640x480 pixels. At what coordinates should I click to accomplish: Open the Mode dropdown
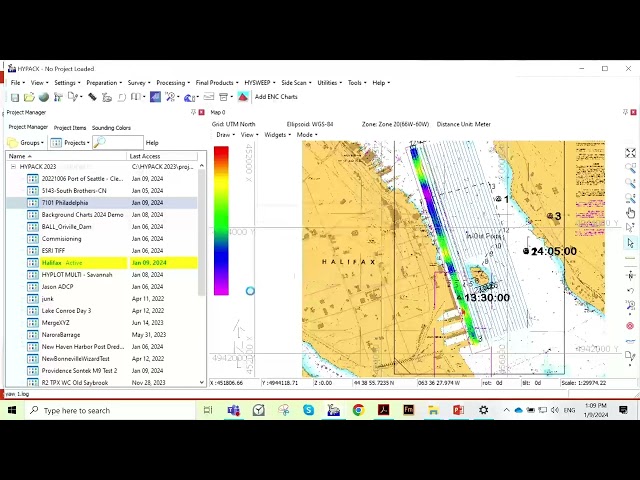click(307, 135)
